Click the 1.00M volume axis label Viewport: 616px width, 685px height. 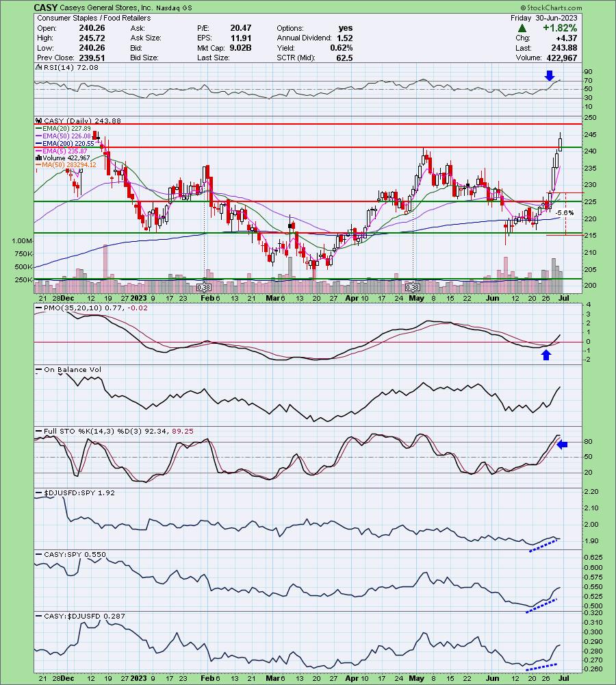[x=23, y=241]
